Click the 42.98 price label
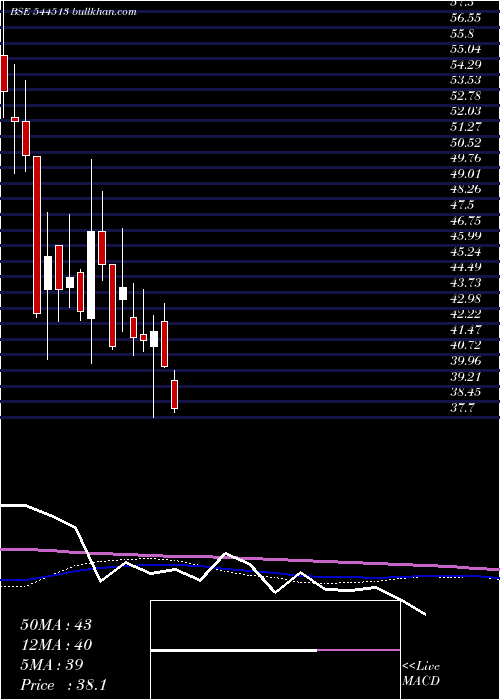Viewport: 500px width, 700px height. (466, 298)
